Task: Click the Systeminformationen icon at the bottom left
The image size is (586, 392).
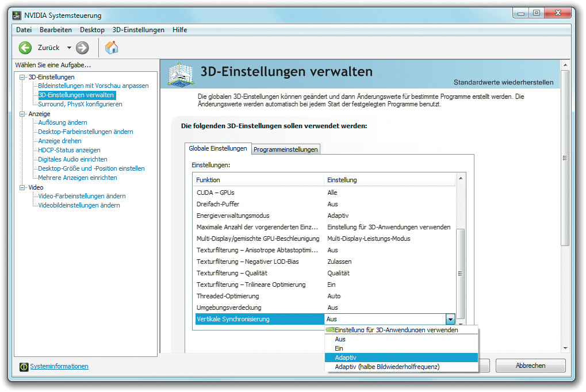Action: click(x=24, y=367)
